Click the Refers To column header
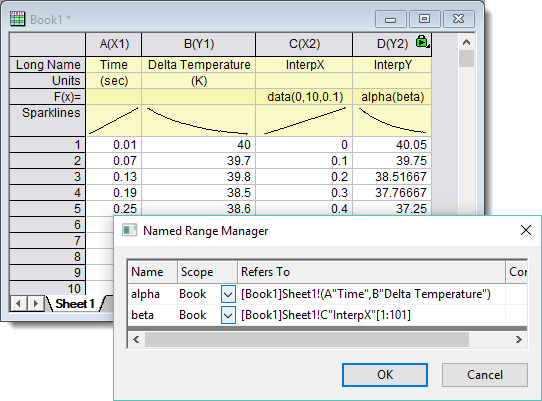This screenshot has height=401, width=542. pos(371,272)
